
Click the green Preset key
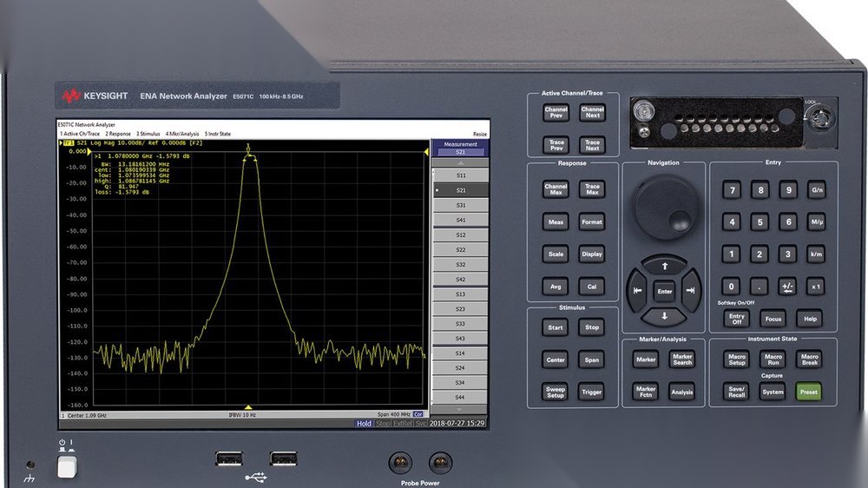click(x=808, y=392)
